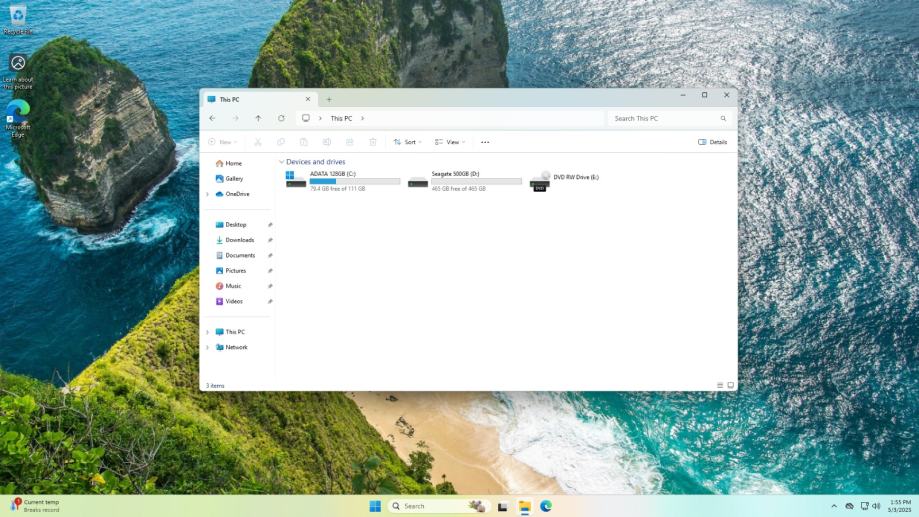Open the pinned Downloads folder

(235, 240)
